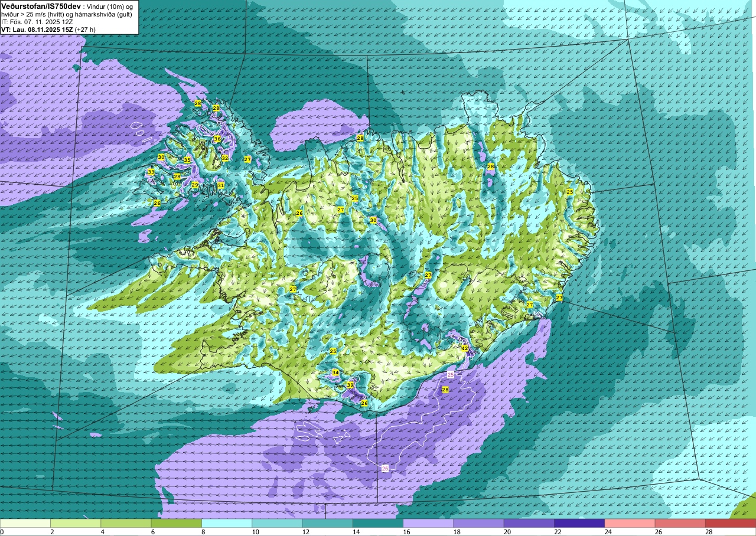The image size is (756, 536).
Task: Click the yellow gust label 34
Action: tap(335, 372)
